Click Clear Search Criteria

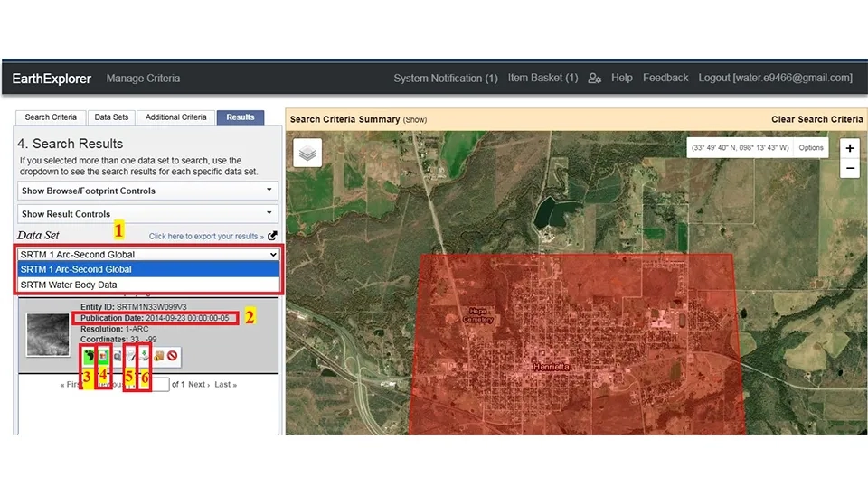tap(817, 119)
